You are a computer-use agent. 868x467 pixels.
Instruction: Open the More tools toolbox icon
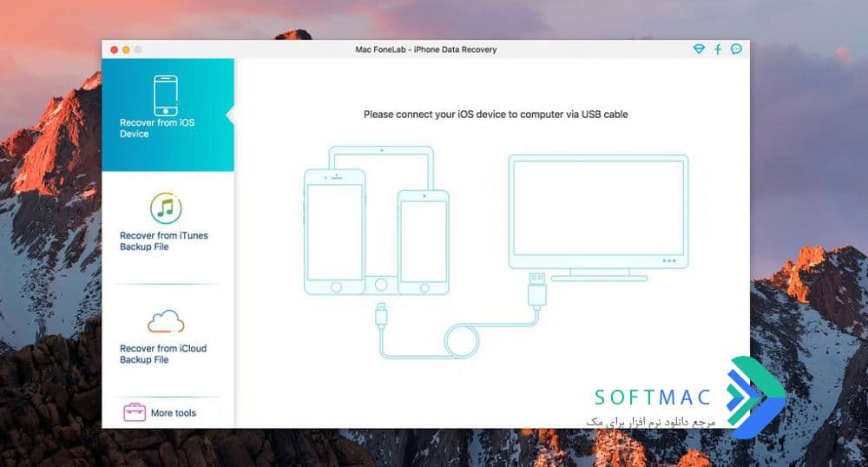pos(135,412)
